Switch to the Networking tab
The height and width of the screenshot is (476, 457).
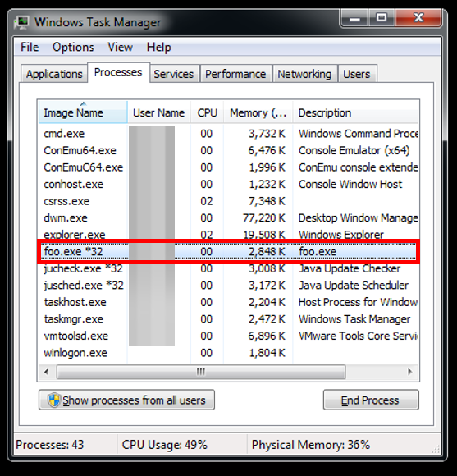[304, 74]
